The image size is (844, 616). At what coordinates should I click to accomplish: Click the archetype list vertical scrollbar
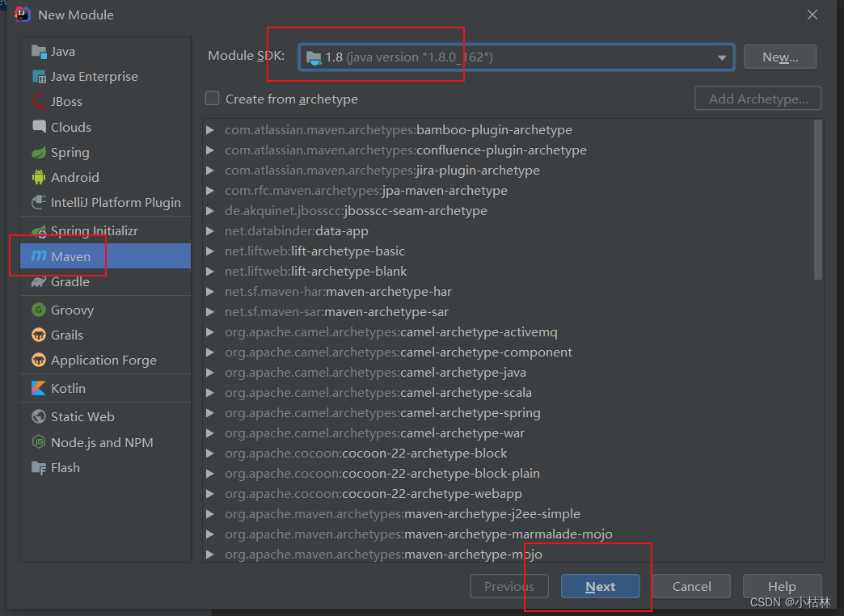pos(818,200)
